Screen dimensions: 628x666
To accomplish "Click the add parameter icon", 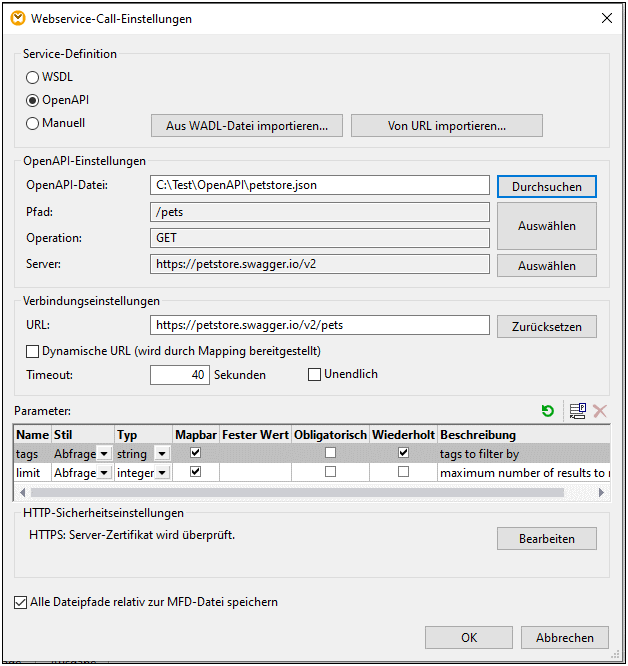I will tap(577, 411).
